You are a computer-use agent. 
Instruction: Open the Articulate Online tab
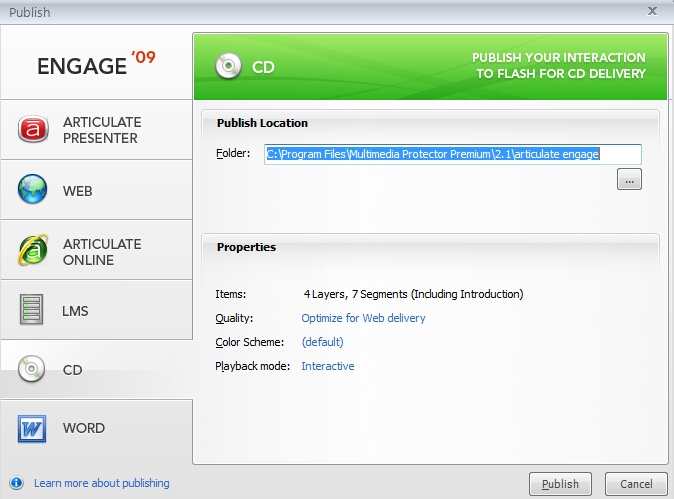(x=102, y=251)
